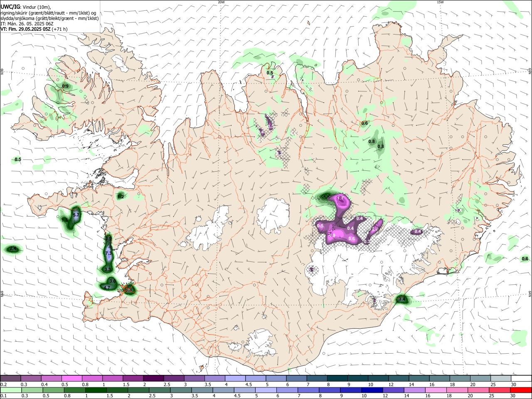Click the 'IT: Mán. 26. 05. 2025 06Z' line
532x399 pixels.
pos(27,24)
